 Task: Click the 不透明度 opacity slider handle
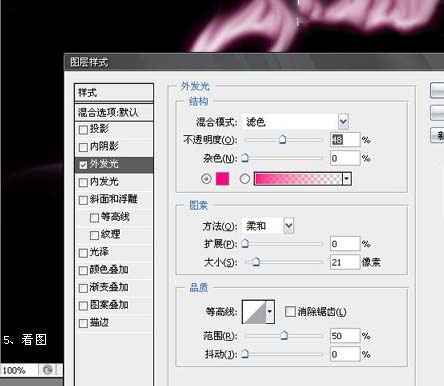[282, 139]
